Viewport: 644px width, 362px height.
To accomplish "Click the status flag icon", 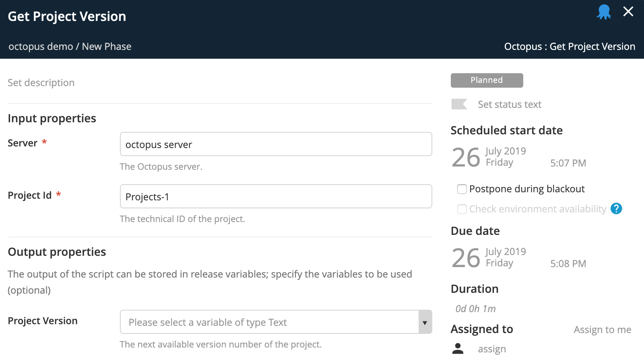I will (459, 104).
